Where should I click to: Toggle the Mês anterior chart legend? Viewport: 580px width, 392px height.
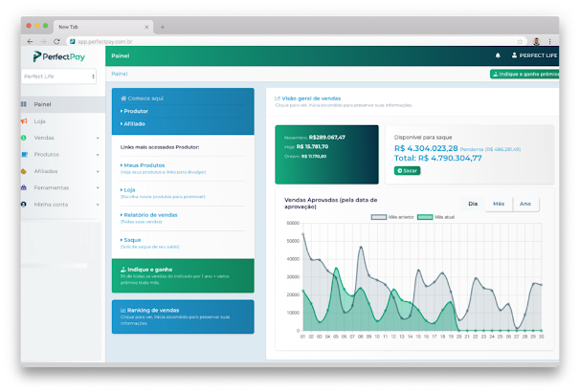(x=392, y=217)
